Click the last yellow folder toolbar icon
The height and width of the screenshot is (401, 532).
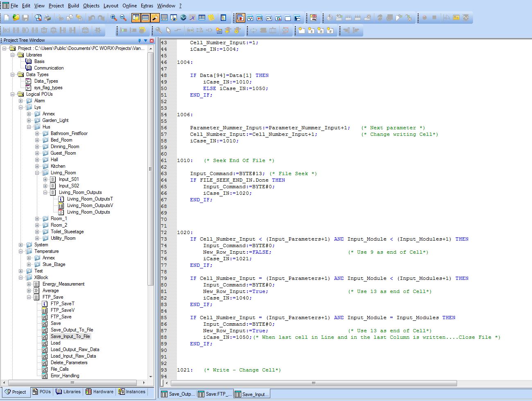pyautogui.click(x=330, y=30)
